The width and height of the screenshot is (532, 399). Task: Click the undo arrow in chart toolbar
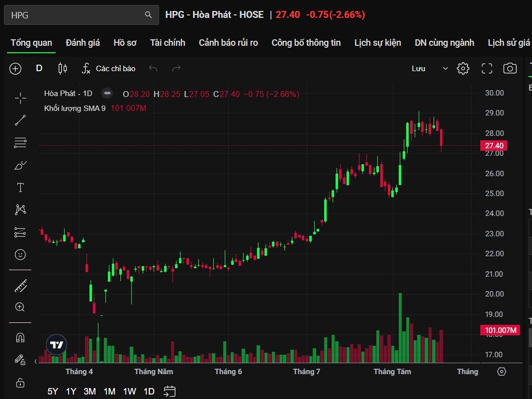tap(153, 69)
